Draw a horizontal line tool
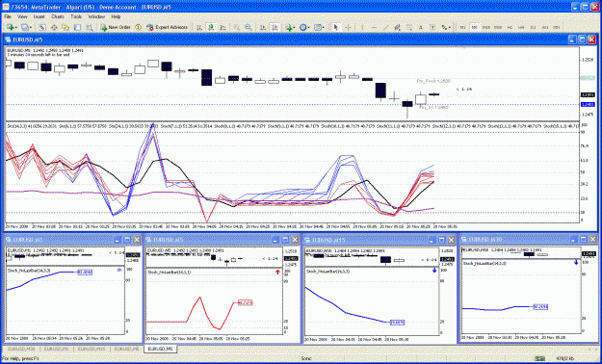602x364 pixels. 374,27
